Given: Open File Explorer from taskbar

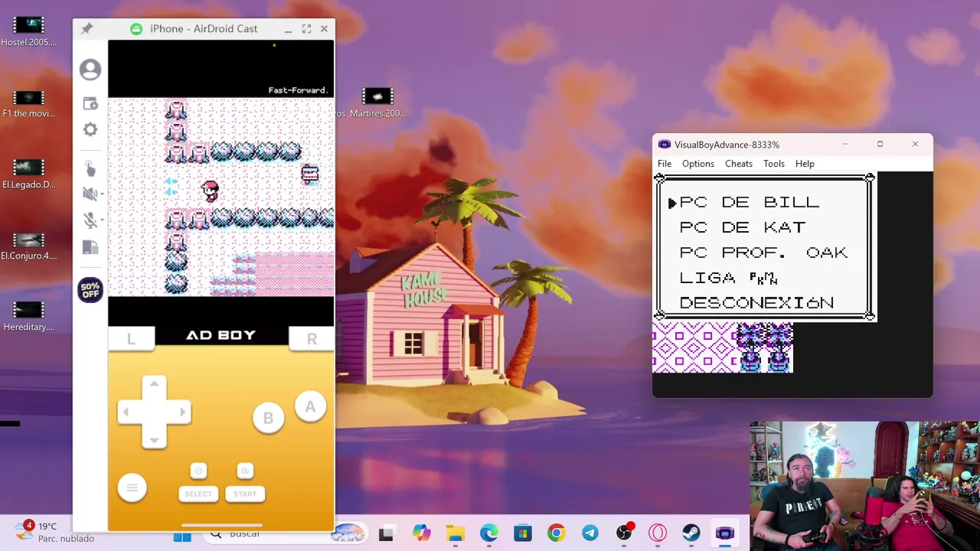Looking at the screenshot, I should pyautogui.click(x=456, y=534).
